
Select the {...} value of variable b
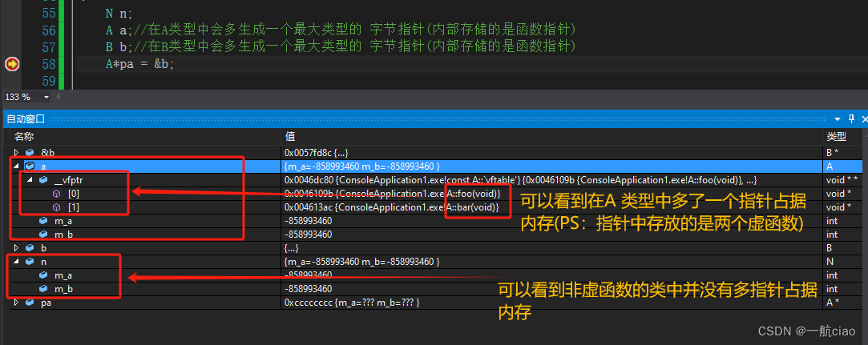coord(291,247)
